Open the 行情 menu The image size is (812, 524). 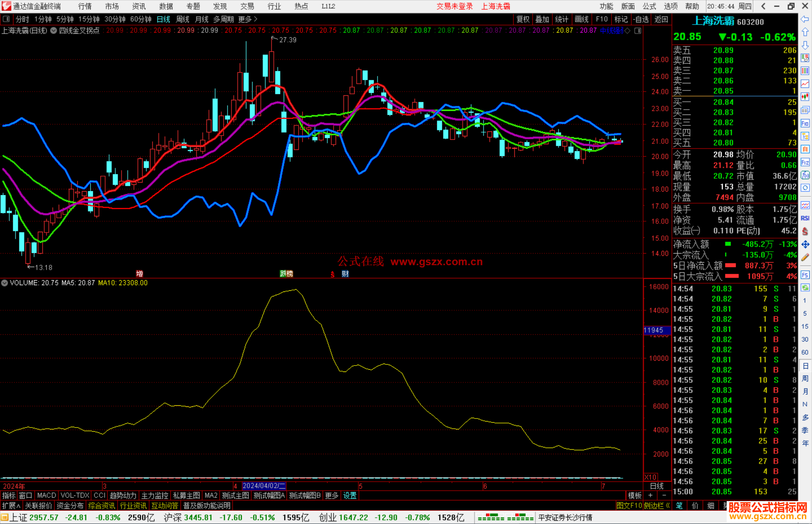(x=85, y=6)
